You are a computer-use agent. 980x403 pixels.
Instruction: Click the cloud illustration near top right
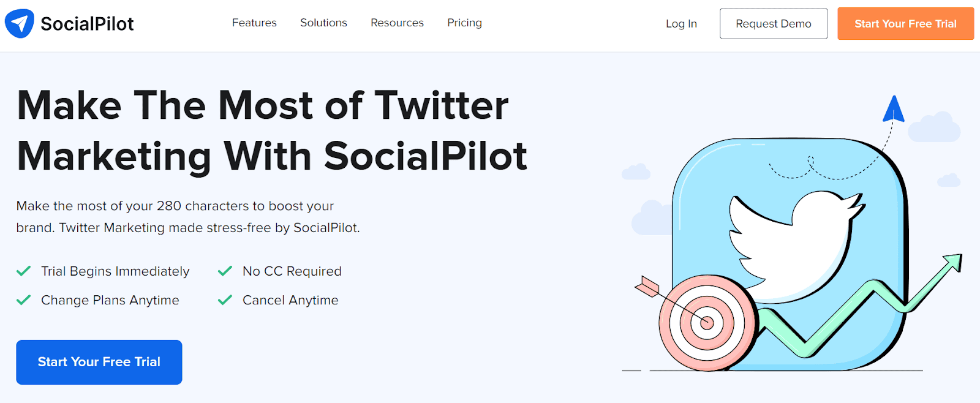(934, 127)
